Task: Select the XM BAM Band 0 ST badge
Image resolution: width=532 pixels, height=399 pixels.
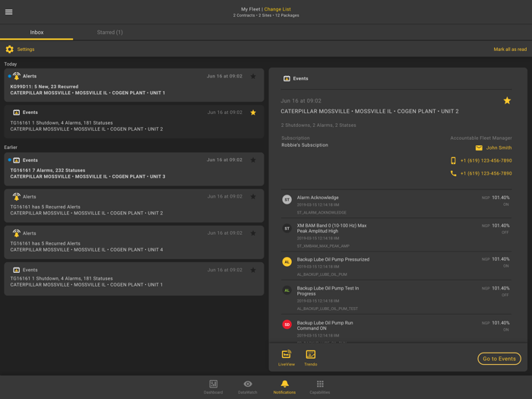Action: click(x=287, y=228)
